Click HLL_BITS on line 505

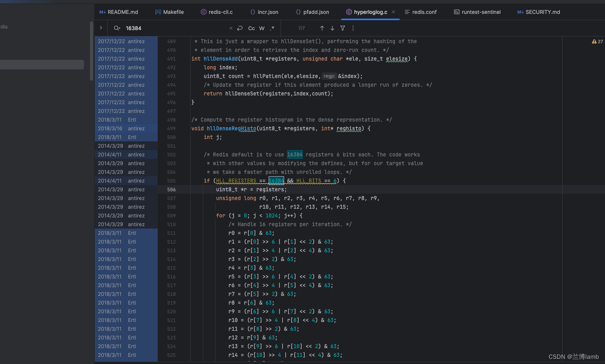pyautogui.click(x=309, y=181)
